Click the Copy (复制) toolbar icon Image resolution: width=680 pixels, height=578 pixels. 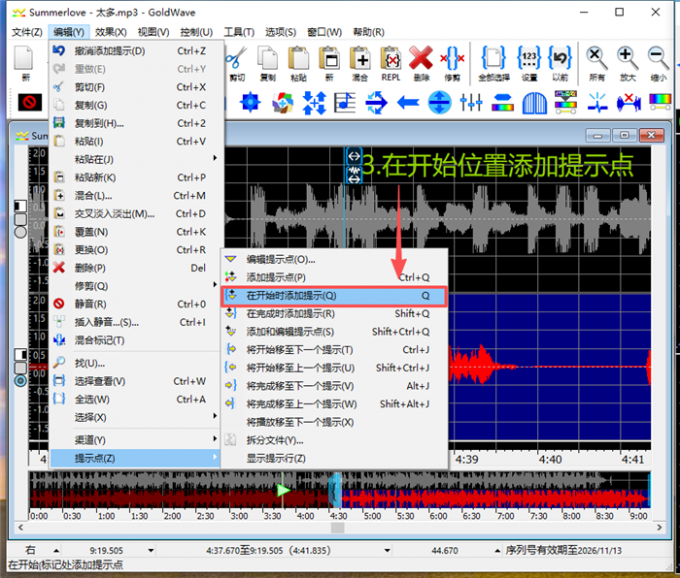[x=267, y=60]
